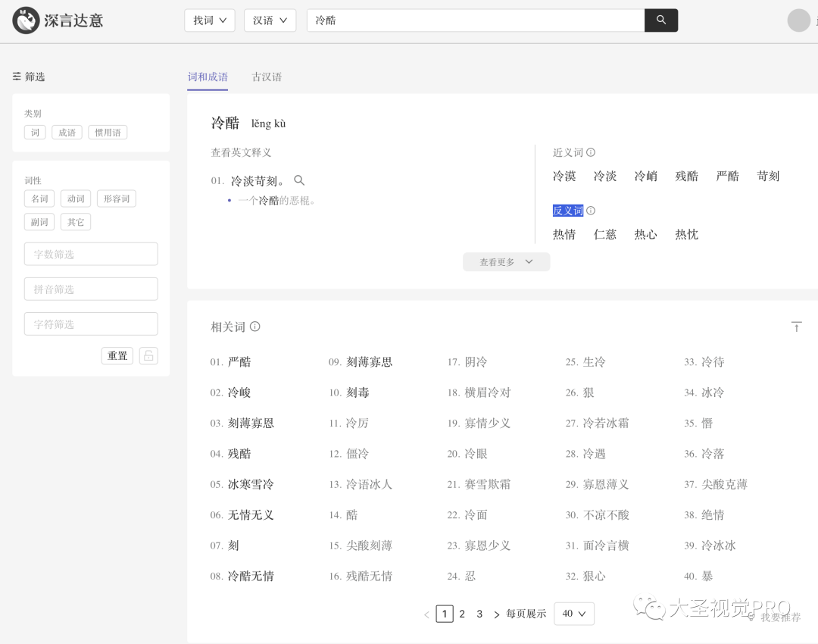Click info icon beside 反义词

(x=591, y=211)
